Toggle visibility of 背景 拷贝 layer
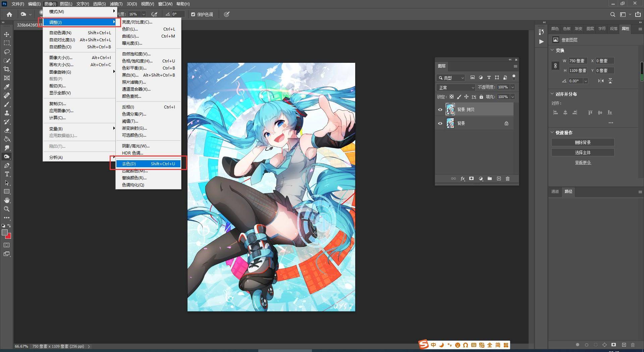644x352 pixels. click(x=440, y=109)
